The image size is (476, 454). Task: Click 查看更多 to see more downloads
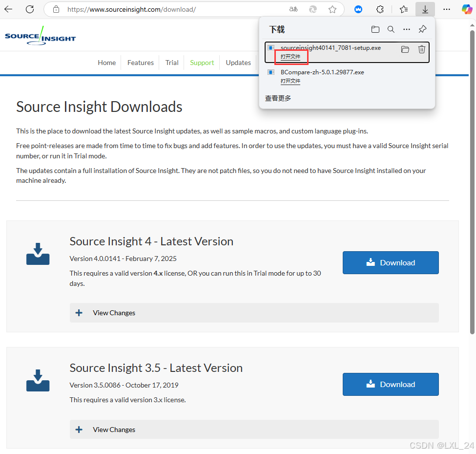click(x=278, y=98)
